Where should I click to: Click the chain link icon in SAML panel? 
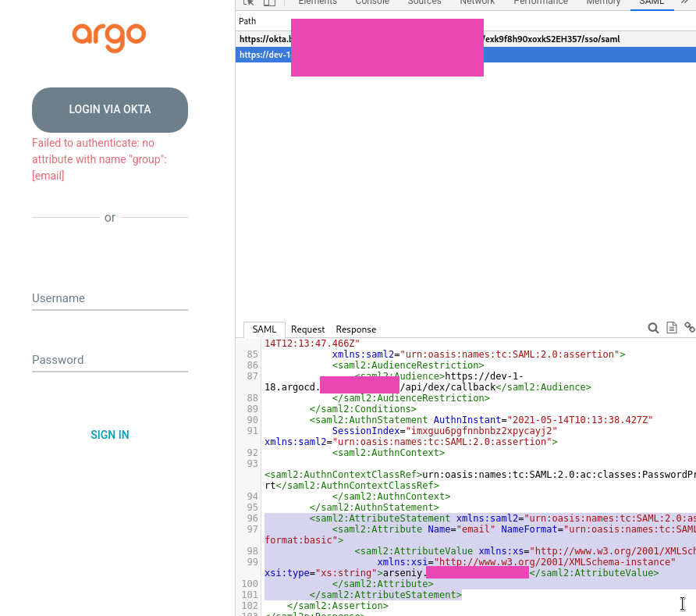coord(690,327)
